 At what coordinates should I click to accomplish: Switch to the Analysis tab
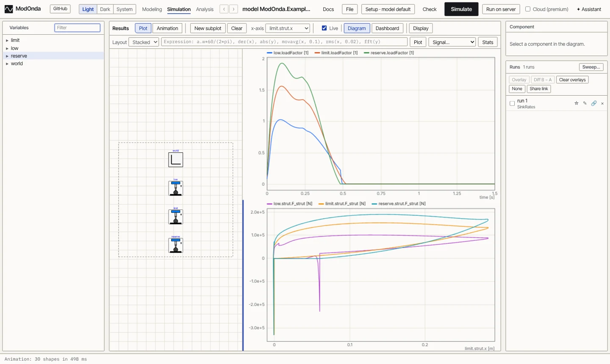point(205,9)
